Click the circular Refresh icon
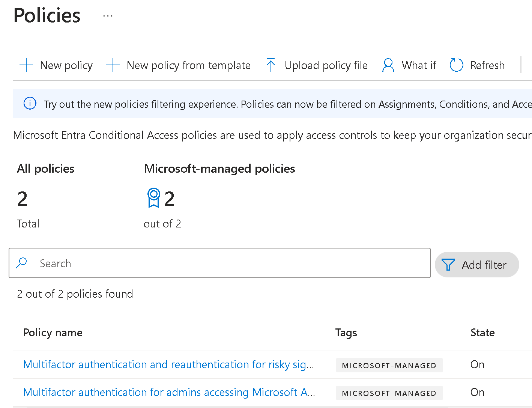The image size is (532, 408). click(x=456, y=65)
